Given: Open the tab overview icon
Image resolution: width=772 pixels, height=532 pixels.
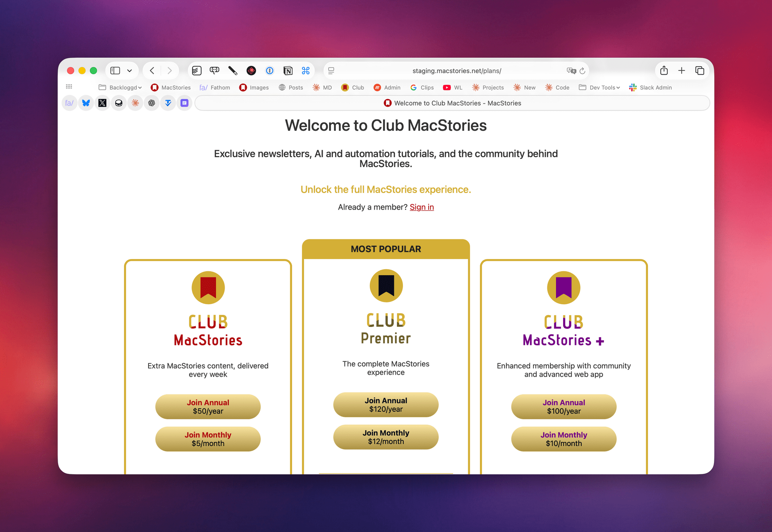Looking at the screenshot, I should (700, 71).
